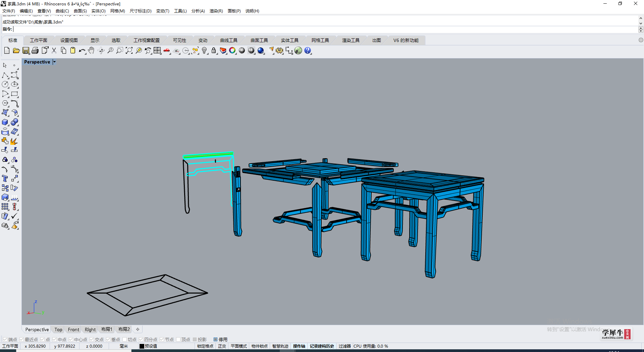Lock objects with padlock icon
This screenshot has width=644, height=352.
point(214,51)
